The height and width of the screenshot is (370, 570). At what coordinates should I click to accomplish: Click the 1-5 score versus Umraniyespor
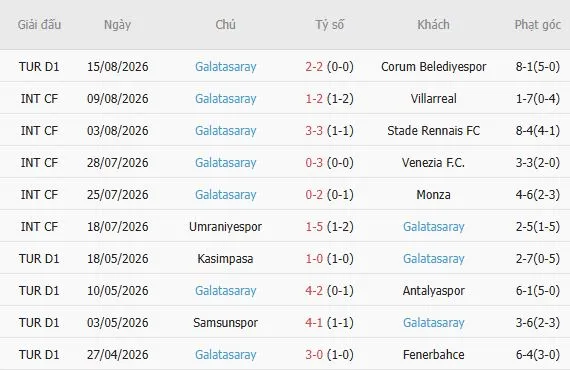click(314, 227)
